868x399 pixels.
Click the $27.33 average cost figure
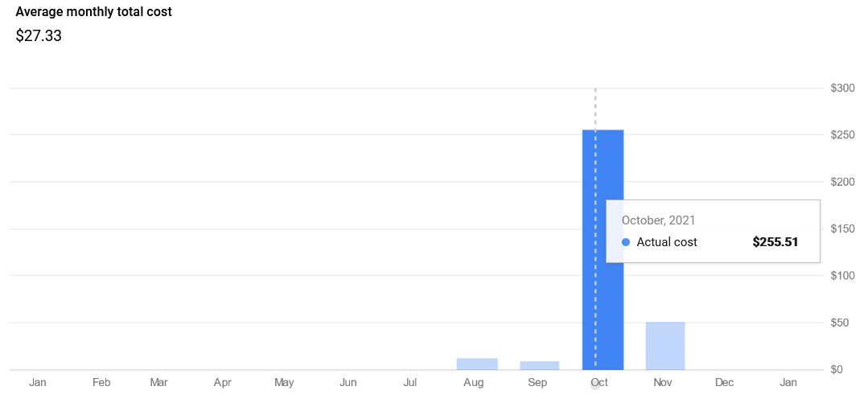[39, 36]
